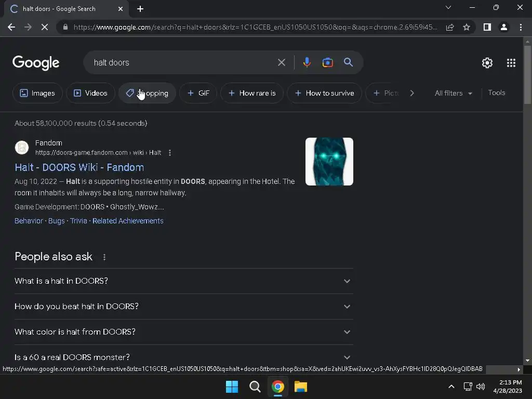
Task: Click the Google logo
Action: 36,63
